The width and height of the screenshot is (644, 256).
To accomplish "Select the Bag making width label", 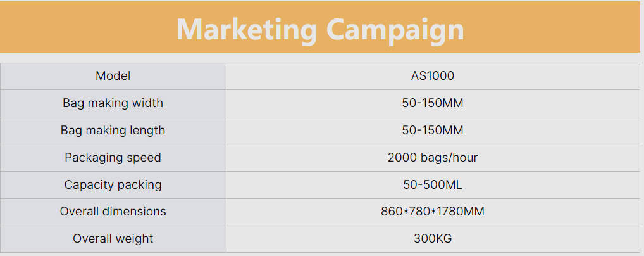I will tap(113, 103).
